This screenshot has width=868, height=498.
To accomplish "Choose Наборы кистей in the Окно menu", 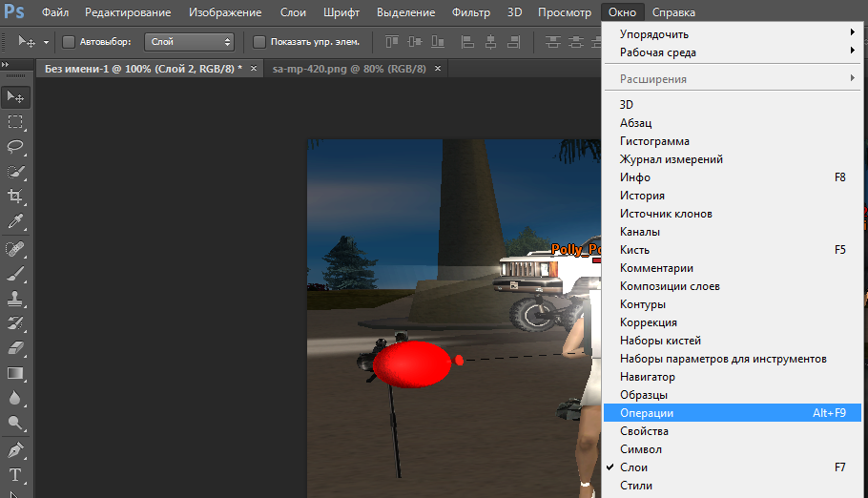I will (733, 341).
